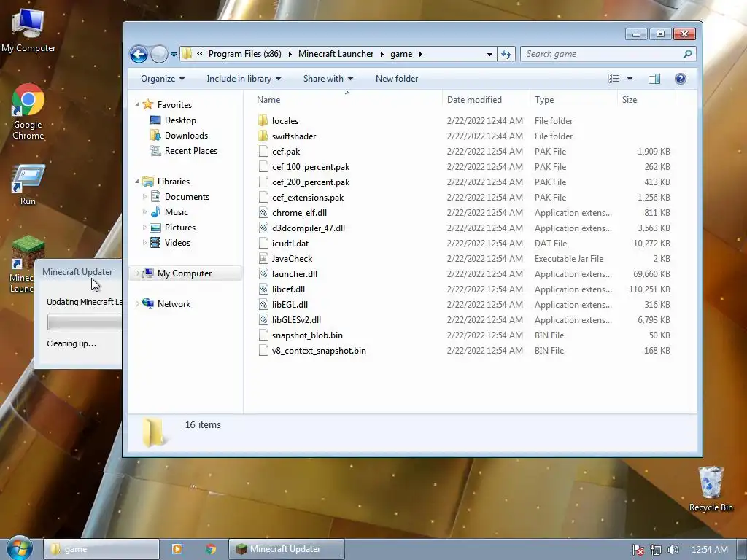Select launcher.dll file icon
This screenshot has height=560, width=747.
coord(263,274)
